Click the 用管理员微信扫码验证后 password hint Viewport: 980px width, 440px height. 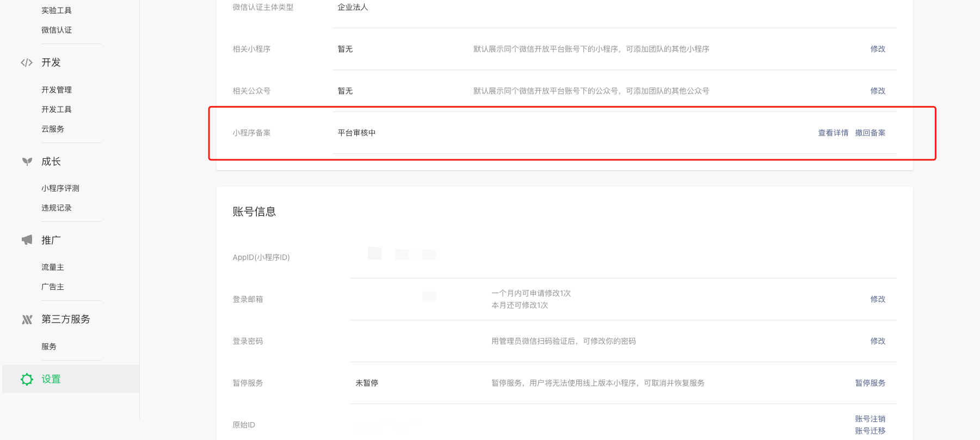coord(564,341)
